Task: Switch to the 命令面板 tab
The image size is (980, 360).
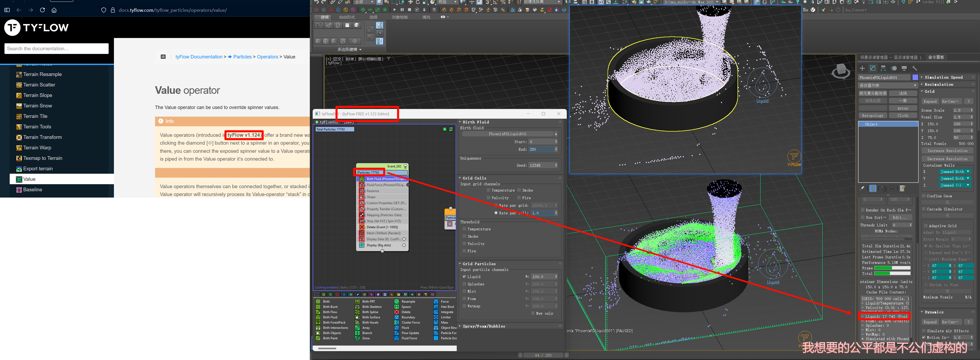Action: (x=936, y=57)
